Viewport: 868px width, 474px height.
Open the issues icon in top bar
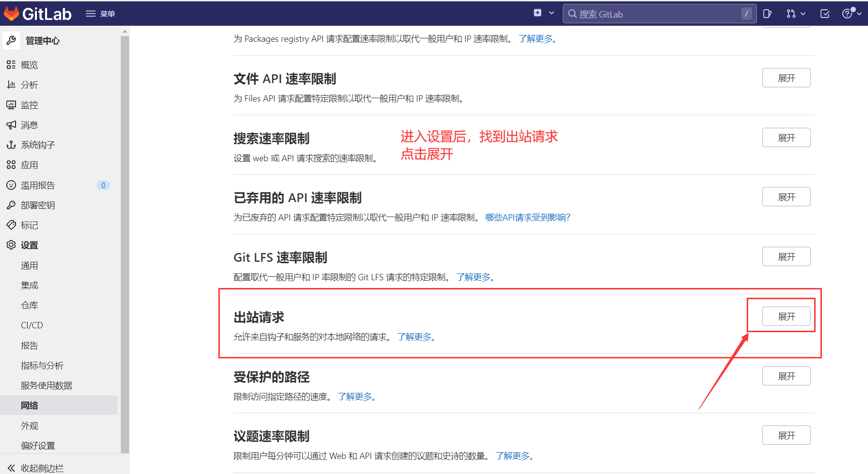pyautogui.click(x=768, y=14)
